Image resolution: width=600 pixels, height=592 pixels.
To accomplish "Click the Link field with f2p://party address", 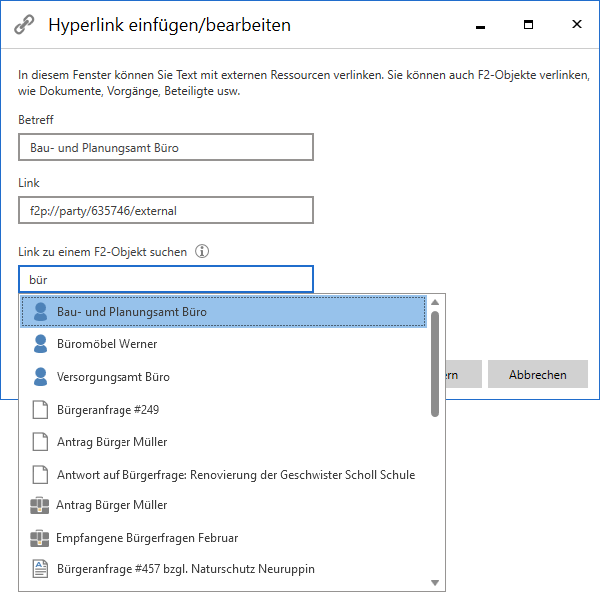I will point(166,210).
